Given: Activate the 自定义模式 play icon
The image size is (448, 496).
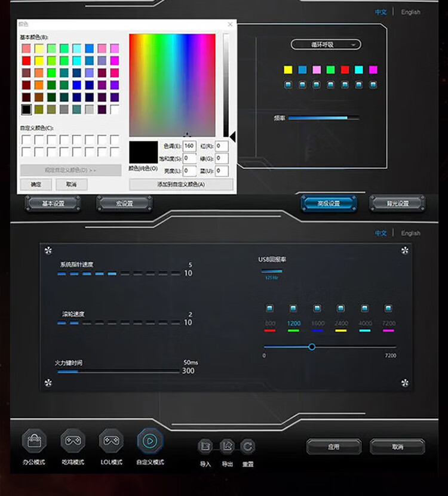Looking at the screenshot, I should coord(150,440).
